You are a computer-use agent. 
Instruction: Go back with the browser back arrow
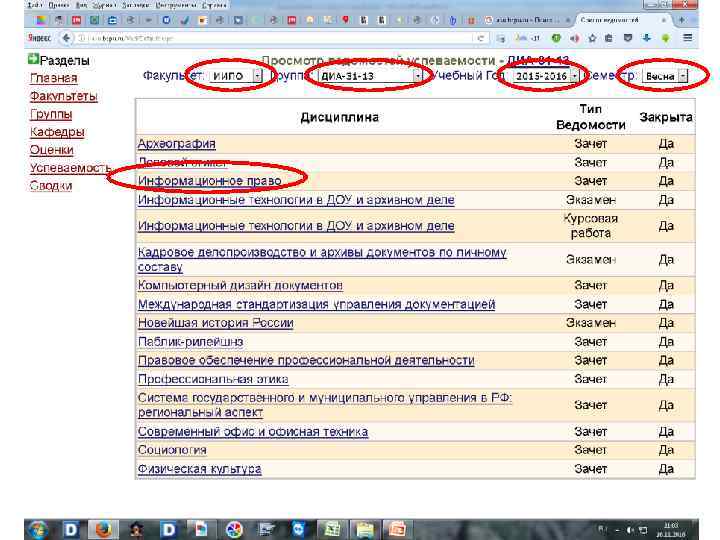click(66, 38)
